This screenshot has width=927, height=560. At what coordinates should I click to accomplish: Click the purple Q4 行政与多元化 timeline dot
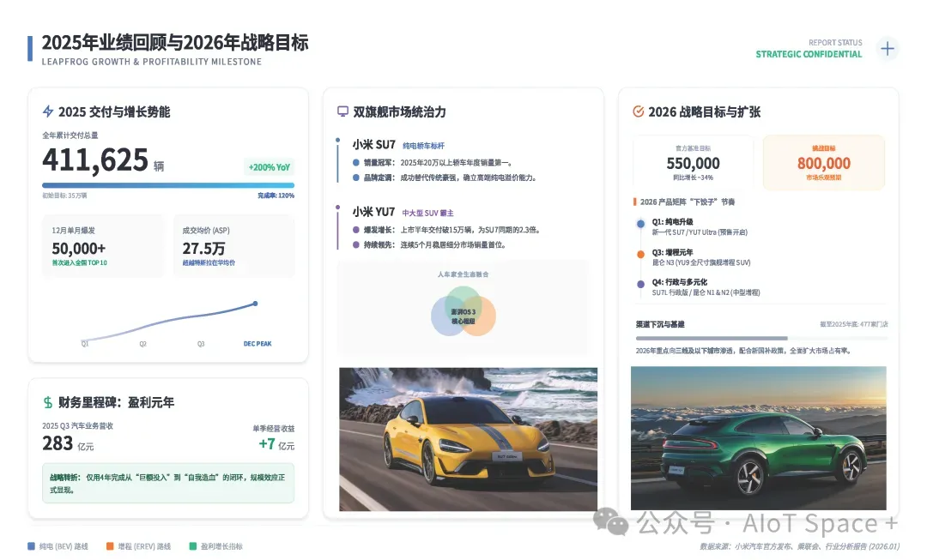click(x=640, y=284)
